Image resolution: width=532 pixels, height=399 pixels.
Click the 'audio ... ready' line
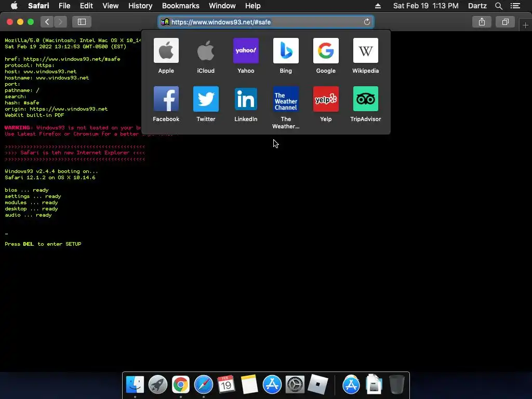(x=28, y=215)
